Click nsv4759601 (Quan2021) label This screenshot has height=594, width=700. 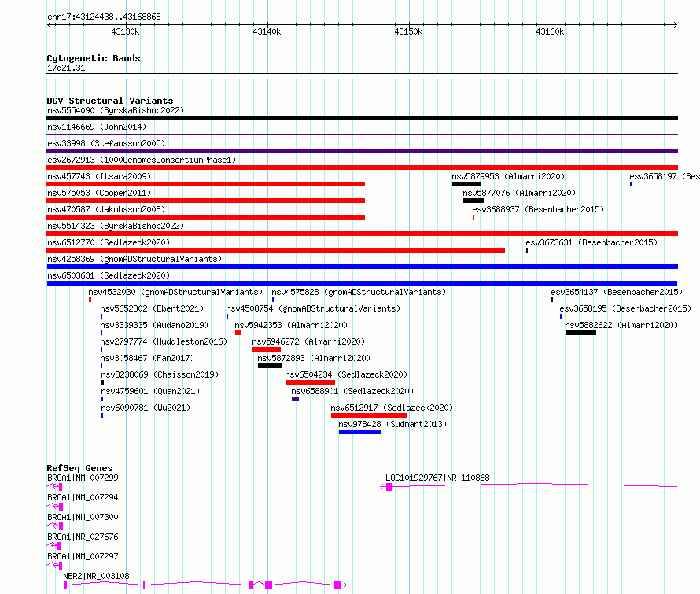pyautogui.click(x=150, y=391)
